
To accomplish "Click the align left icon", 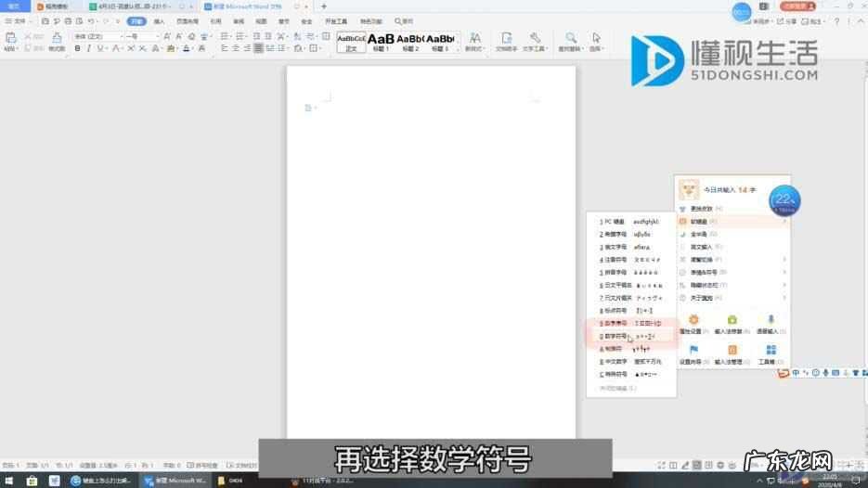I will (225, 48).
